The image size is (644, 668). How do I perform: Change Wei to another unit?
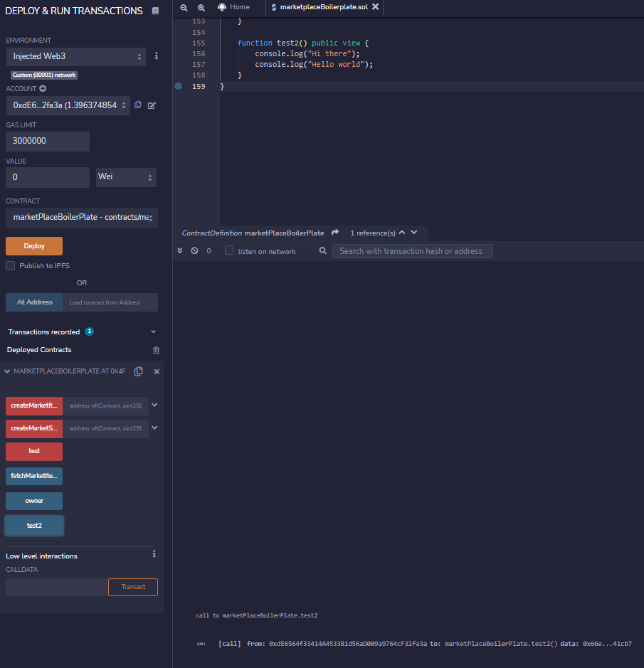(x=126, y=177)
